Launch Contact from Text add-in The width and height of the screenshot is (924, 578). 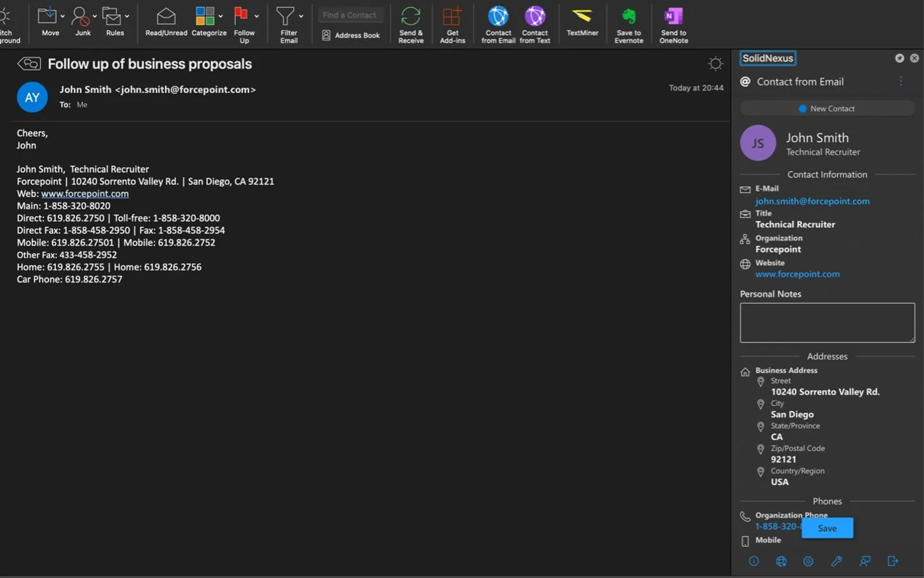[x=535, y=24]
